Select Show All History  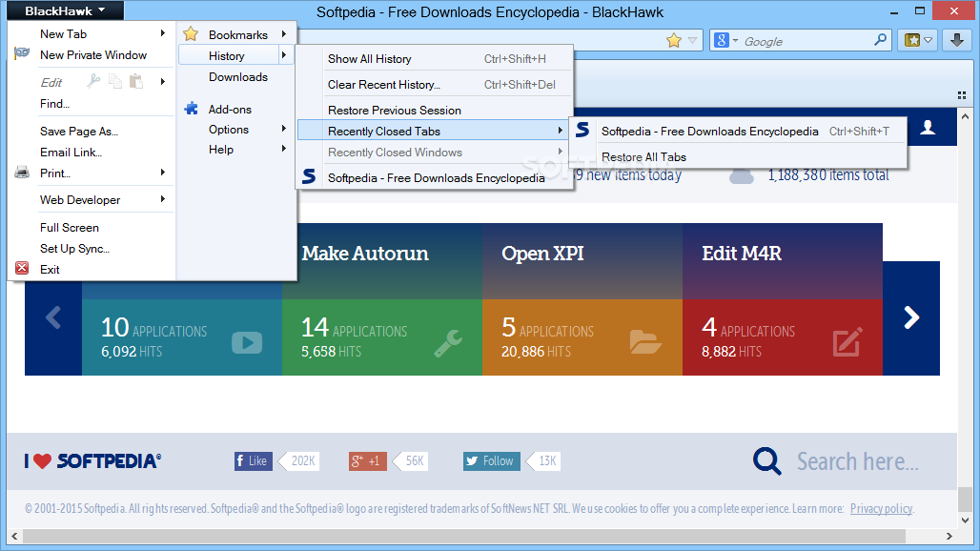click(435, 59)
